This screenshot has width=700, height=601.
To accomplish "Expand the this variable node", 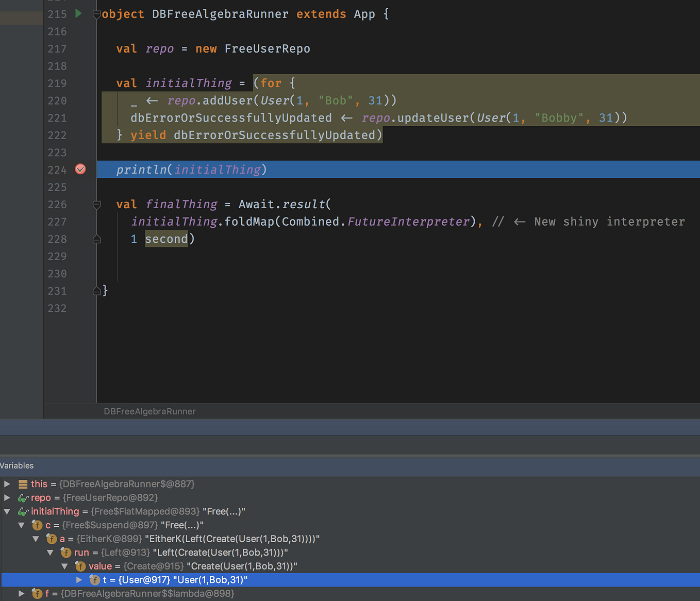I will [7, 484].
